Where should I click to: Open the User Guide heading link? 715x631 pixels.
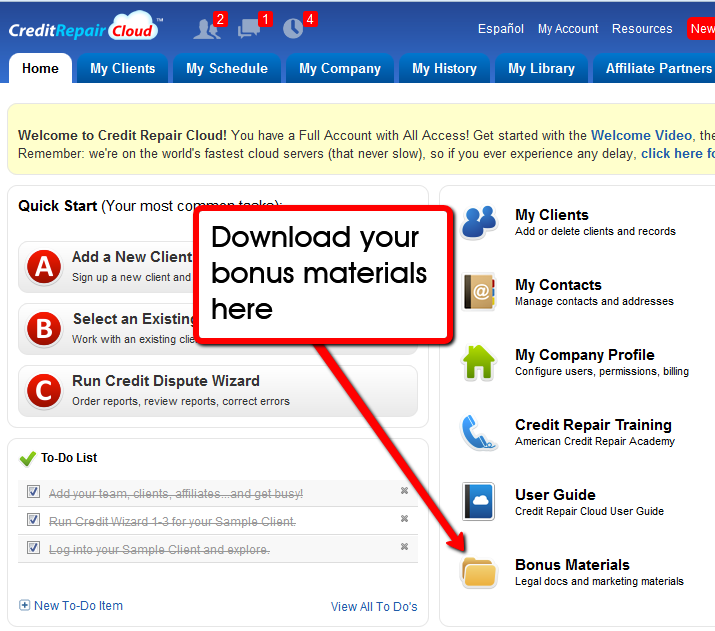(555, 495)
